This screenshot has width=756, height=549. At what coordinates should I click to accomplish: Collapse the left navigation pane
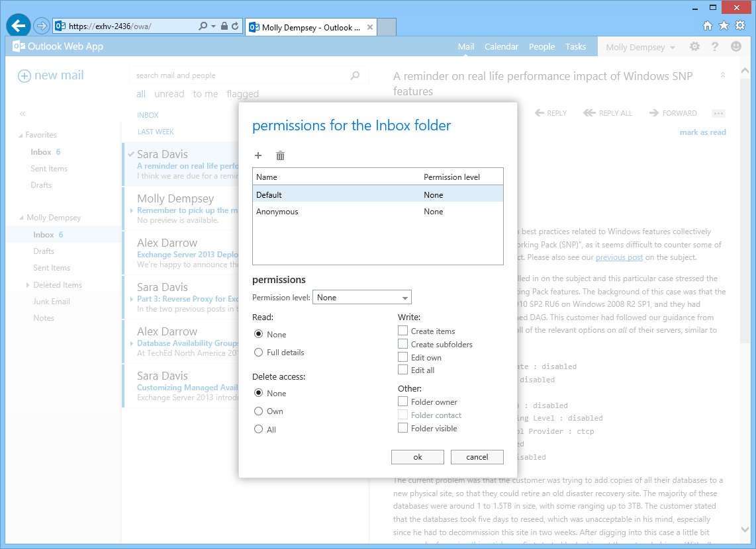[22, 114]
